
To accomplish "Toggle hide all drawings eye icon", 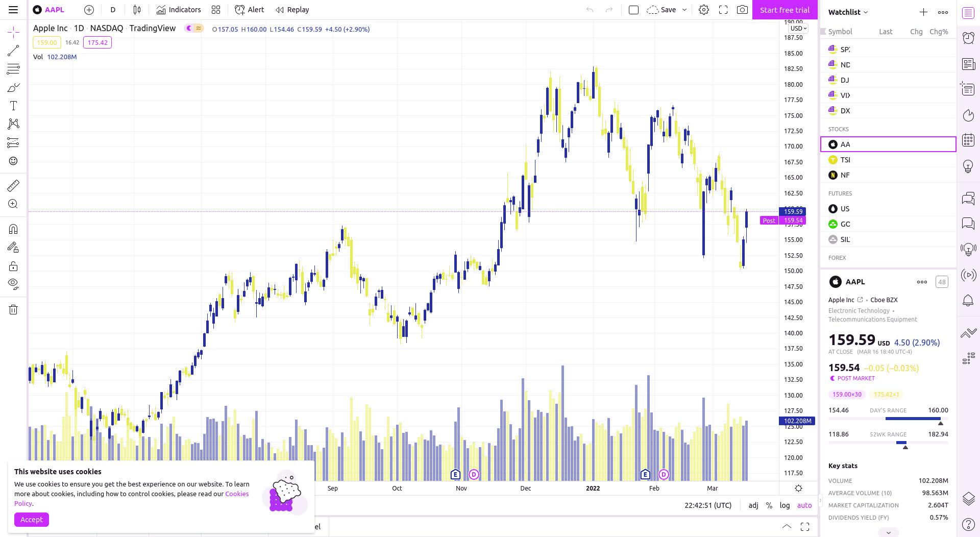I will click(x=13, y=284).
